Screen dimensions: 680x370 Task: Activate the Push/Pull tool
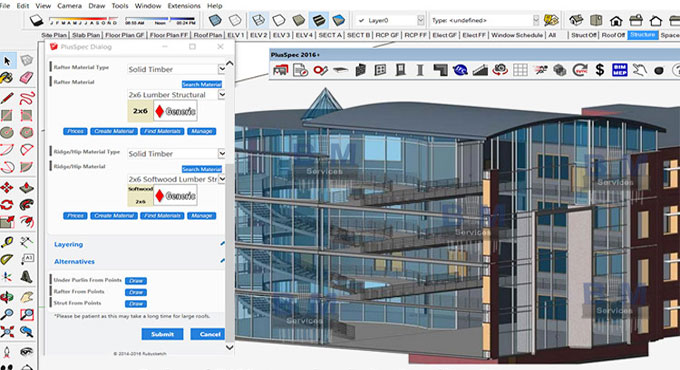point(26,188)
